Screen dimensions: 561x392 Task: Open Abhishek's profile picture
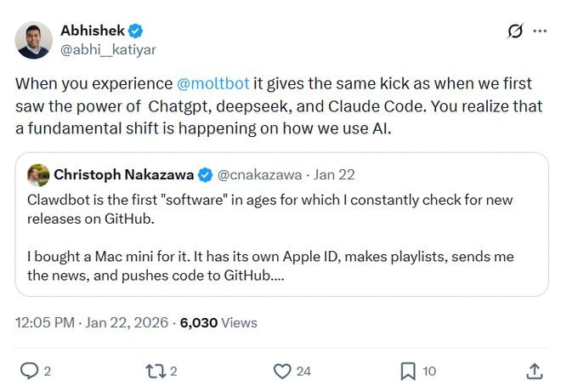tap(34, 39)
